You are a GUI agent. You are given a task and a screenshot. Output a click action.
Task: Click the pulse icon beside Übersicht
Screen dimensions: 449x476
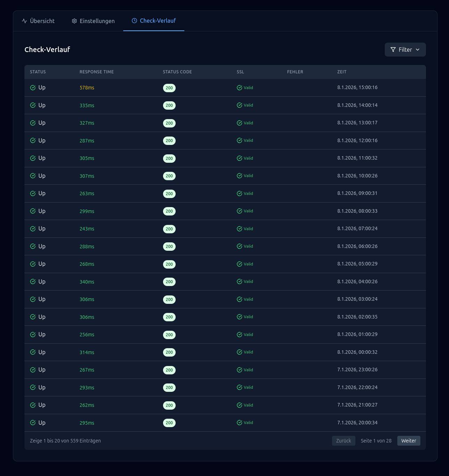(24, 21)
